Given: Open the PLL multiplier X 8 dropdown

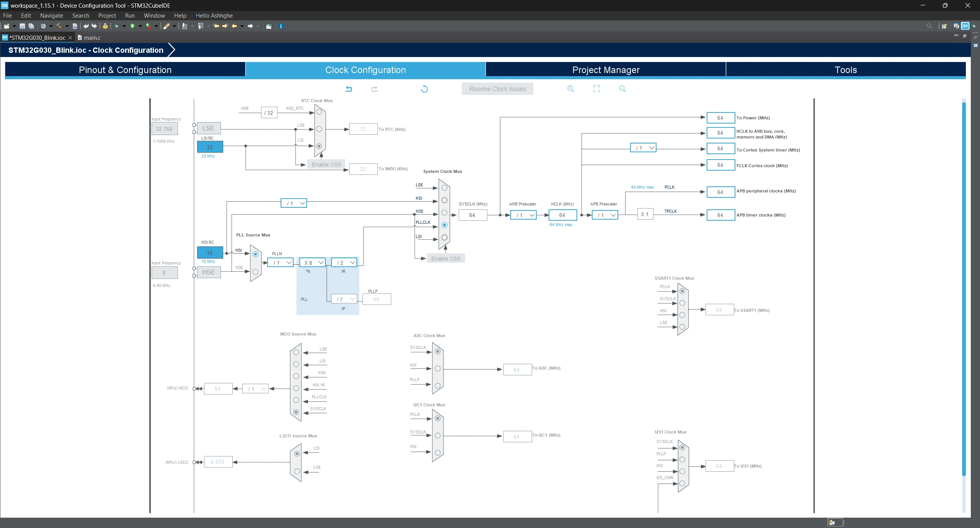Looking at the screenshot, I should coord(312,262).
